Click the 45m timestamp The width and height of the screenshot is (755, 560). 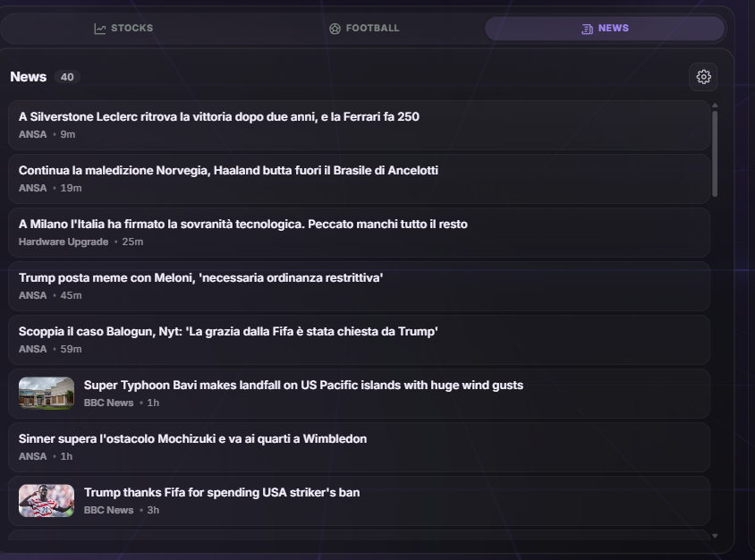point(71,295)
